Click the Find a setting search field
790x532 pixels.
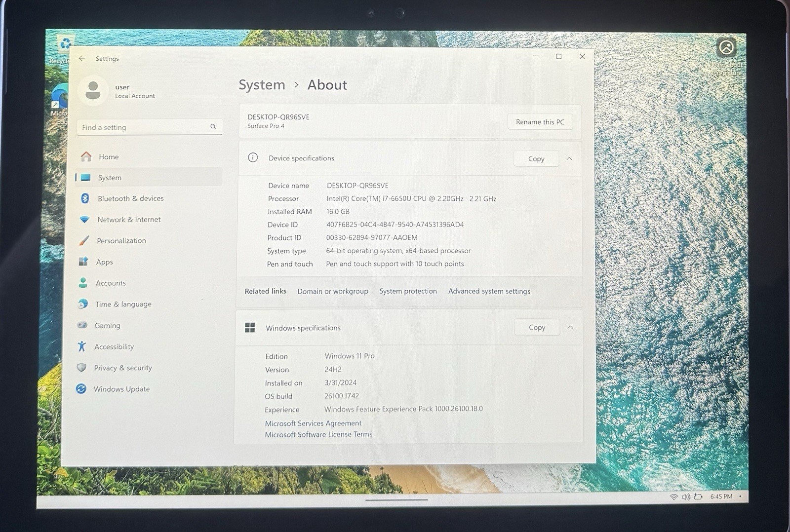150,127
